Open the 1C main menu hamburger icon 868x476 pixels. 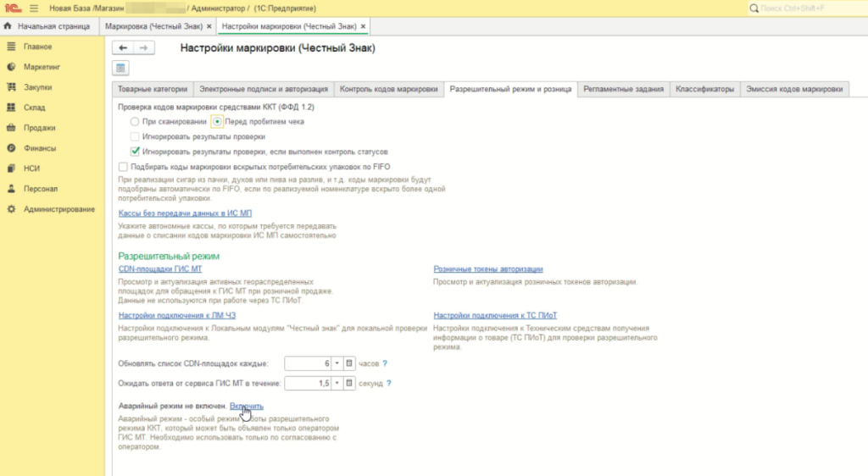point(34,8)
